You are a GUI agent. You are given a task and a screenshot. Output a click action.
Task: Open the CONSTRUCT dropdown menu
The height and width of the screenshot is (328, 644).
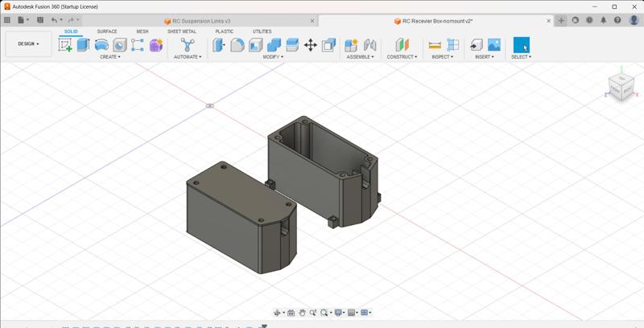click(400, 57)
